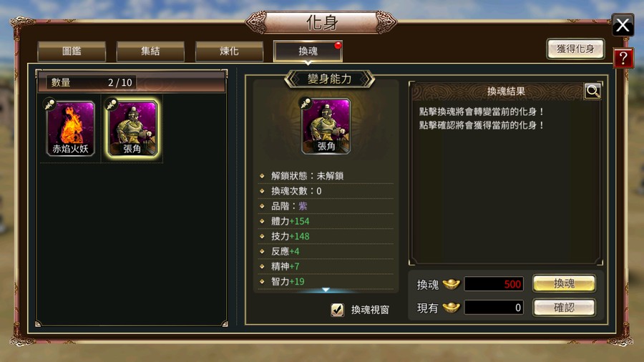Viewport: 644px width, 362px height.
Task: Toggle the 換魂視窗 checkbox
Action: click(337, 310)
